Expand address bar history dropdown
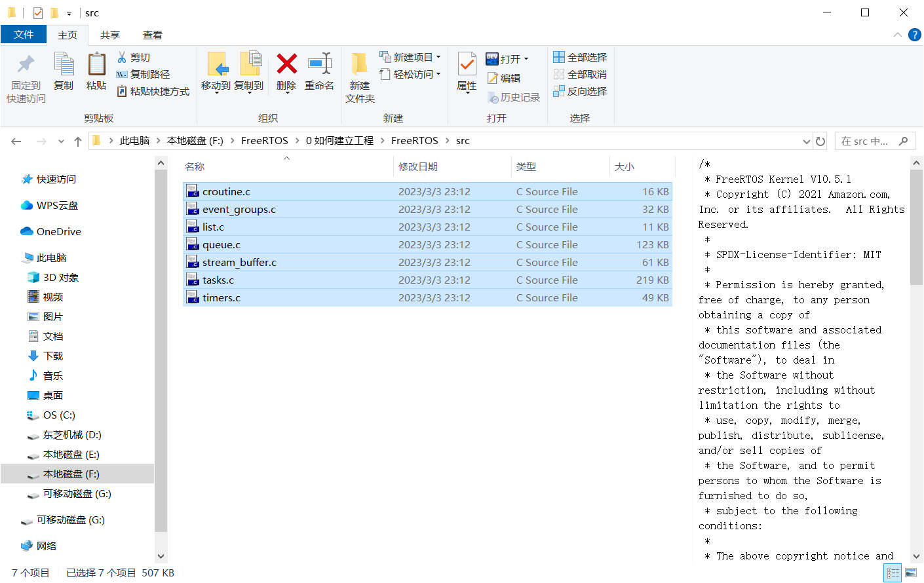Viewport: 924px width, 583px height. click(807, 141)
